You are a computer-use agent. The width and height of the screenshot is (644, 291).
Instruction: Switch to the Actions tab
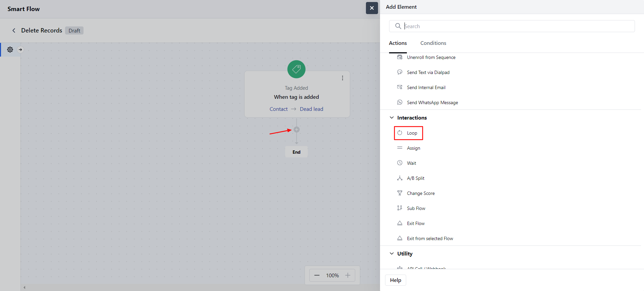click(x=398, y=43)
